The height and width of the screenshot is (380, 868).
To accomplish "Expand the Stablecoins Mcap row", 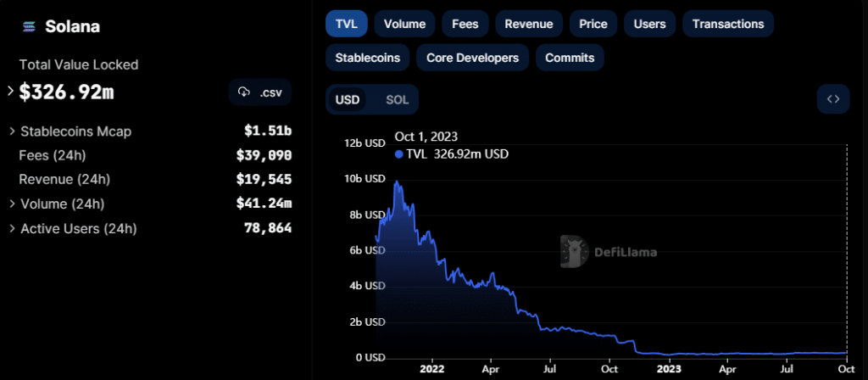I will [x=12, y=131].
